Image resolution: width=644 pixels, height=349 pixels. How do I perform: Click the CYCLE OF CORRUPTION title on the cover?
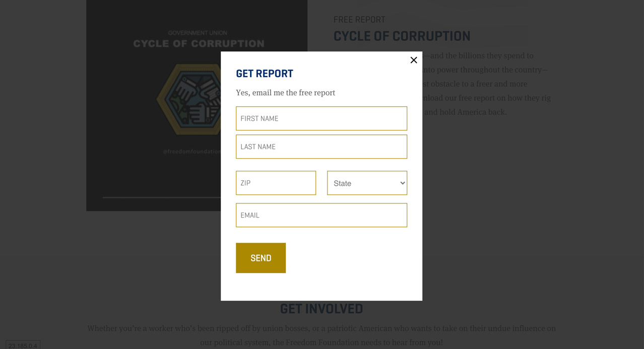199,44
